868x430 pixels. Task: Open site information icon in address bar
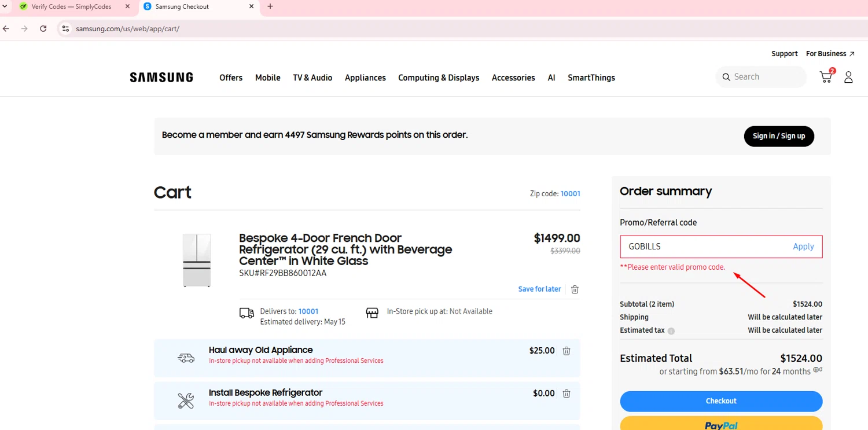tap(65, 28)
